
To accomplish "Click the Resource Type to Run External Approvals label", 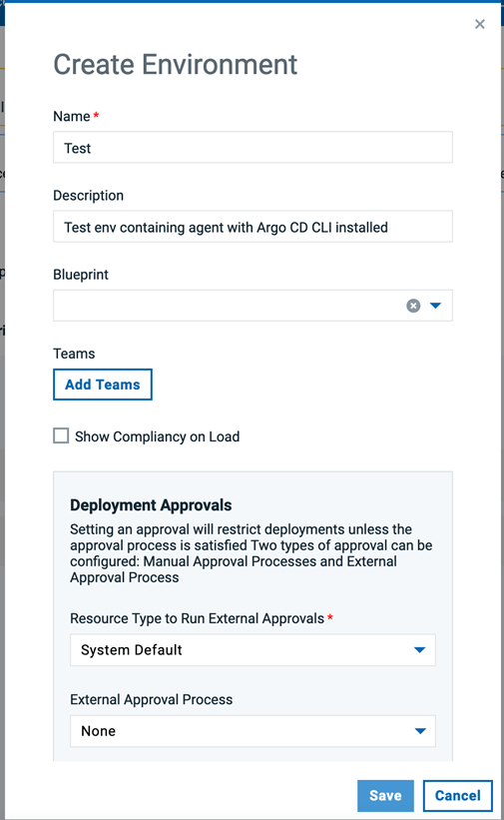I will (197, 618).
